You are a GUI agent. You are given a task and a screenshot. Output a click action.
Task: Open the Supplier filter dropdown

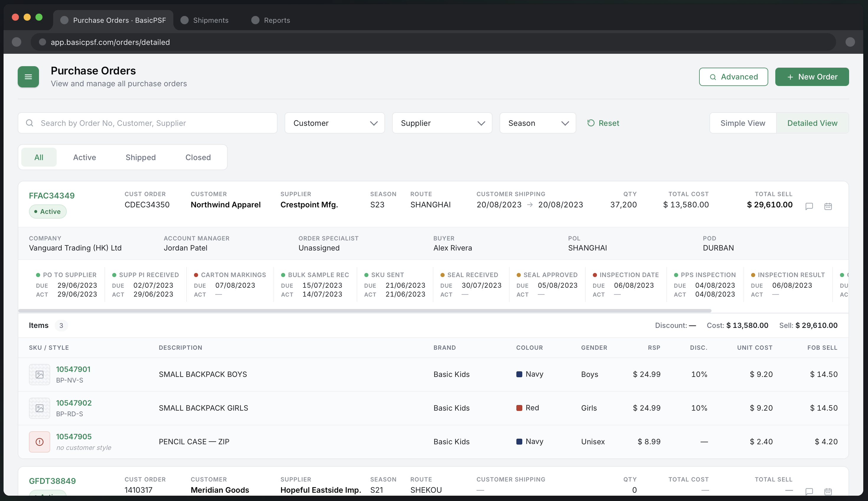point(442,123)
